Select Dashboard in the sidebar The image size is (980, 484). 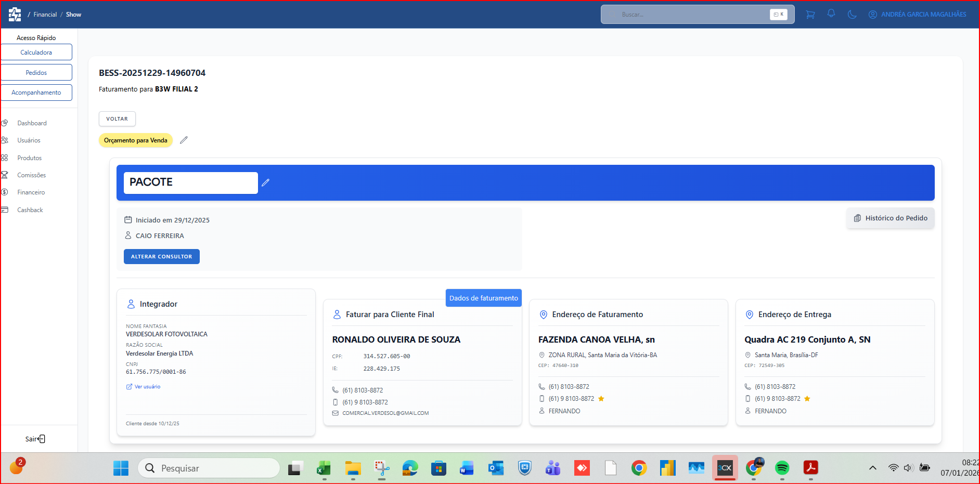(32, 123)
